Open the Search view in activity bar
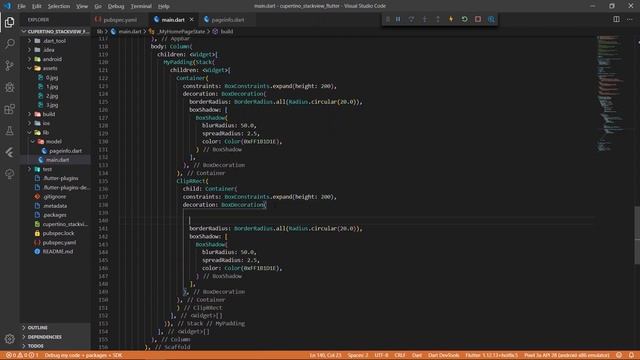Screen dimensions: 640x360 point(9,44)
